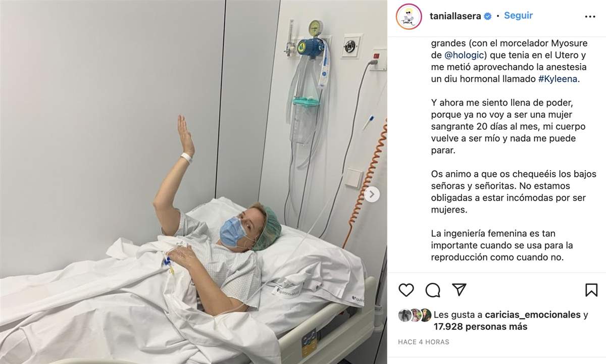606x364 pixels.
Task: Click the liker avatars next to likes
Action: tap(415, 315)
